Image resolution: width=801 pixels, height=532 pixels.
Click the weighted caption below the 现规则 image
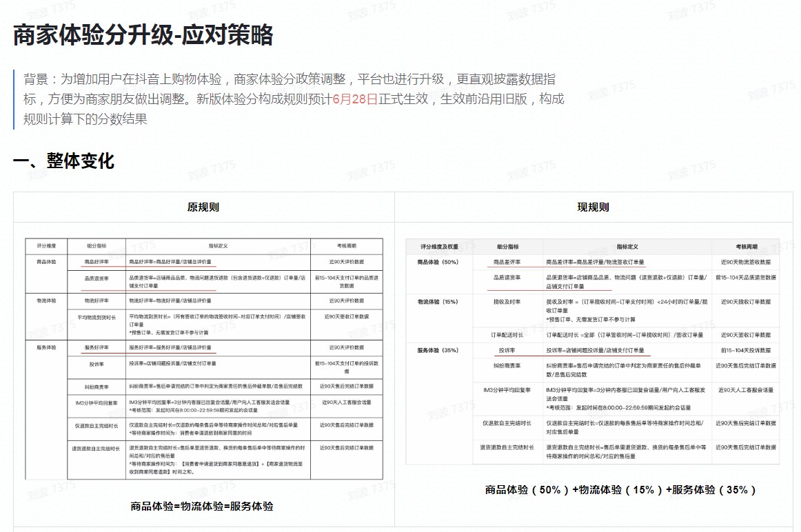(x=620, y=490)
